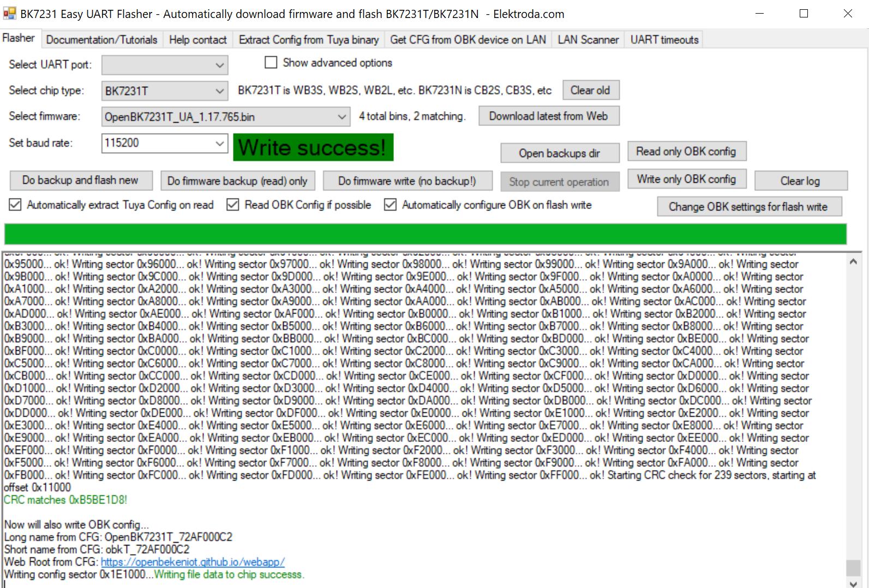Switch to the Flasher tab

pyautogui.click(x=19, y=38)
